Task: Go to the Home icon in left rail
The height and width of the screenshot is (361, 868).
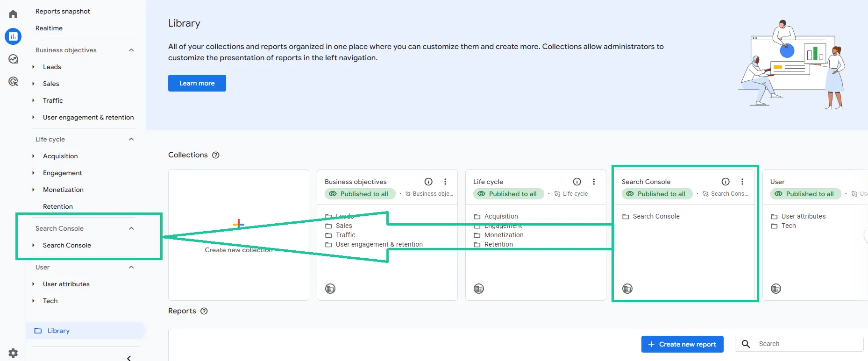Action: pyautogui.click(x=13, y=14)
